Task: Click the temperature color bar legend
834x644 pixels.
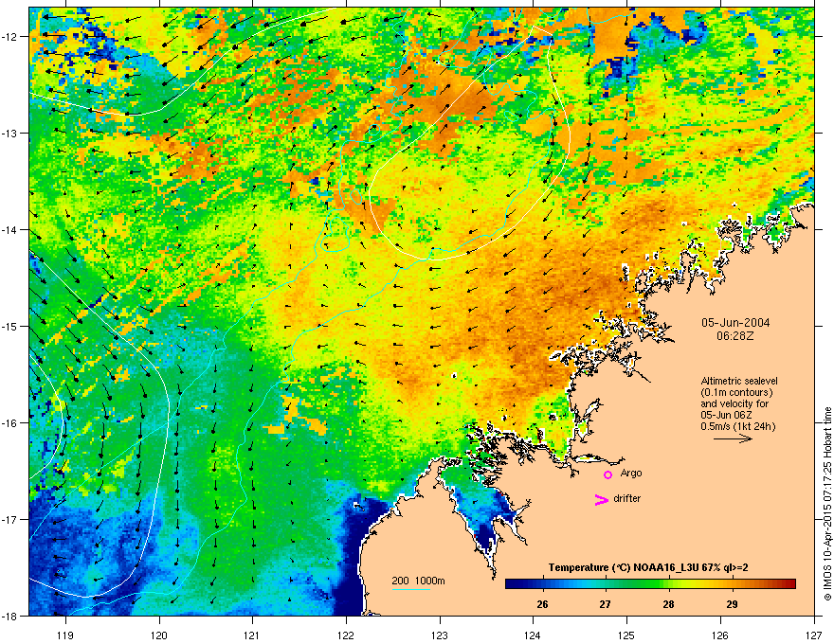Action: 650,584
